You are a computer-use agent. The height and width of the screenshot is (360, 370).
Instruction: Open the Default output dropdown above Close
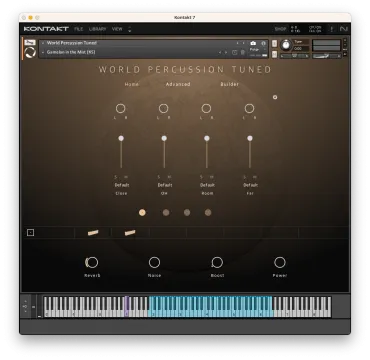[x=122, y=185]
